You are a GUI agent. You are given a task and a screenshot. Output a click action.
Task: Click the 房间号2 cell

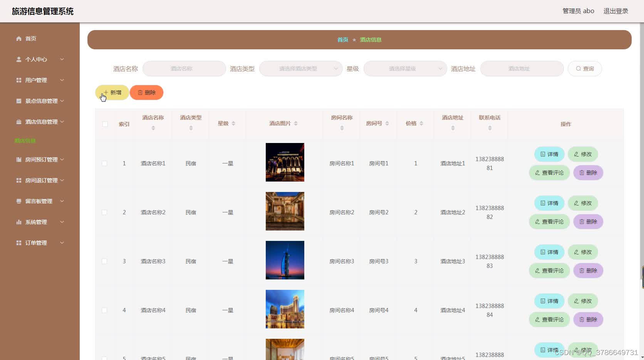(379, 212)
